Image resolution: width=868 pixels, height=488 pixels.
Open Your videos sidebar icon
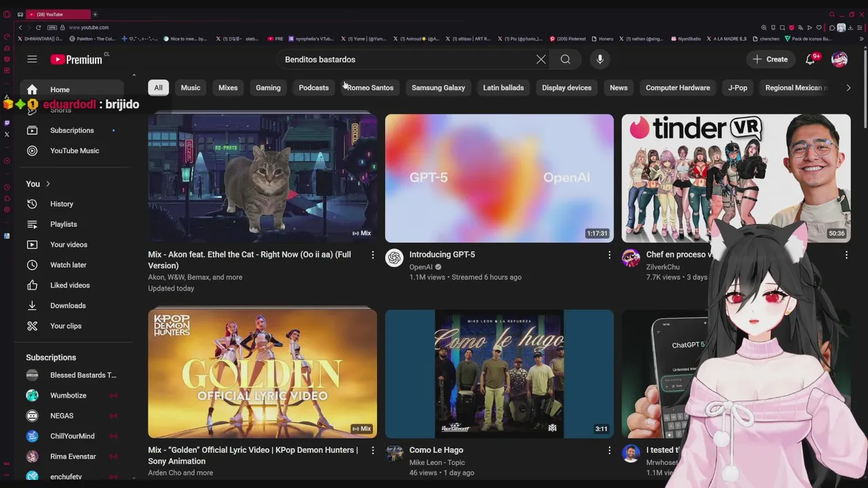tap(32, 245)
